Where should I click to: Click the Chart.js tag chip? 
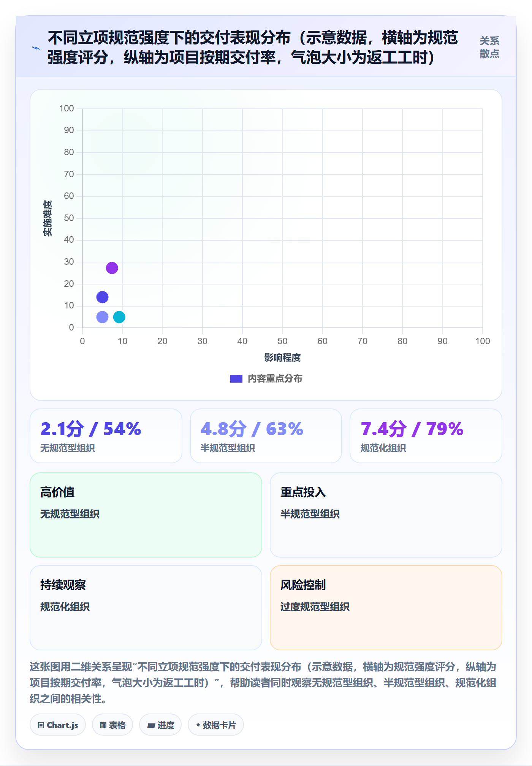click(58, 725)
